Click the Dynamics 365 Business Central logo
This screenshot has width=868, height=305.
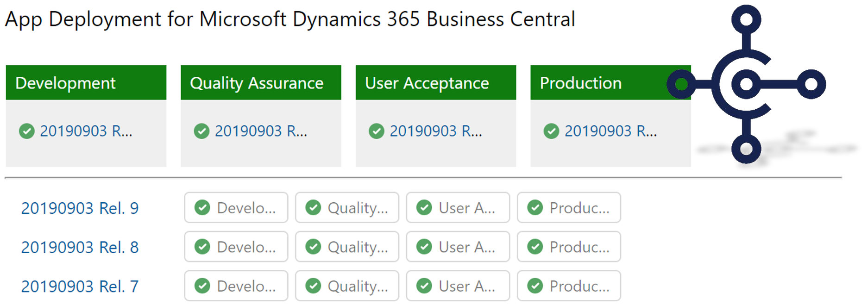746,84
